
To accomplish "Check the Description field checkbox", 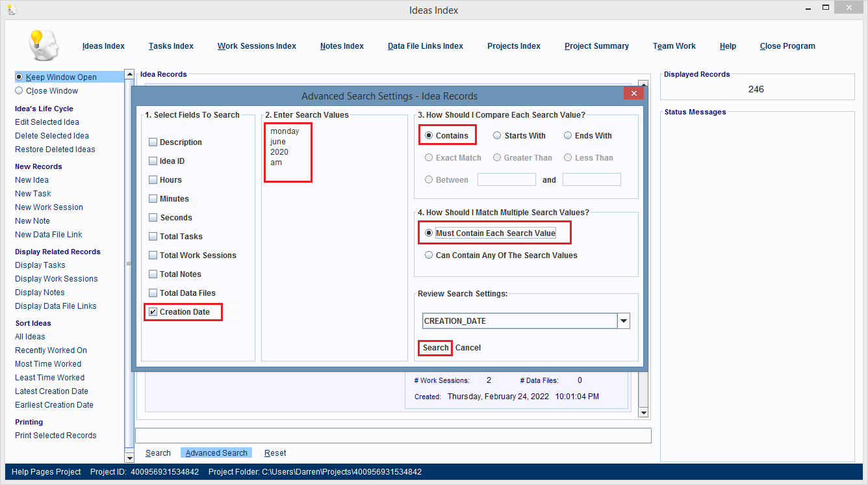I will coord(153,142).
